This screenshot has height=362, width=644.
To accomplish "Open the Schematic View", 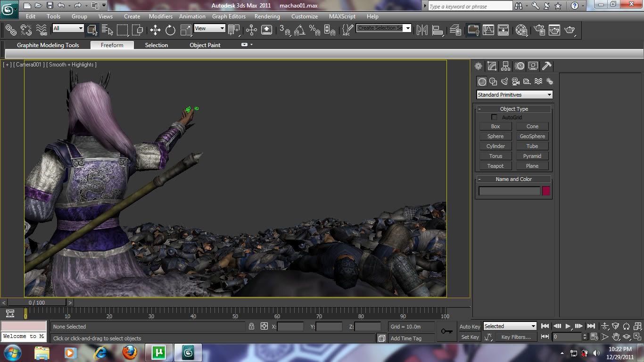I will pyautogui.click(x=504, y=30).
